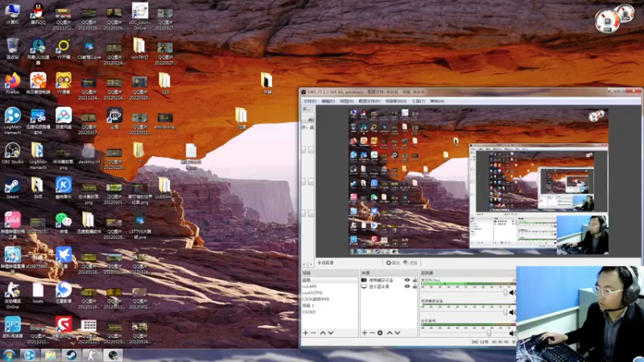Lock the 视频捕获设备 source
Screen dimensions: 644x362
pos(415,280)
